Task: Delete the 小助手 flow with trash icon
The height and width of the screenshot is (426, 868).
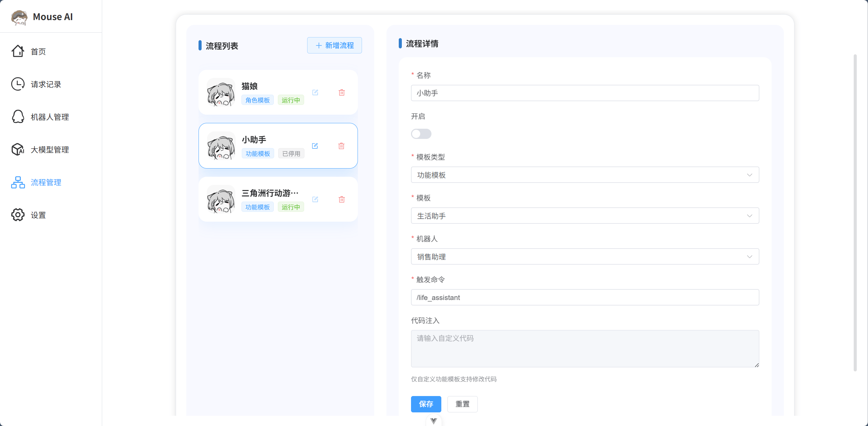Action: [341, 146]
